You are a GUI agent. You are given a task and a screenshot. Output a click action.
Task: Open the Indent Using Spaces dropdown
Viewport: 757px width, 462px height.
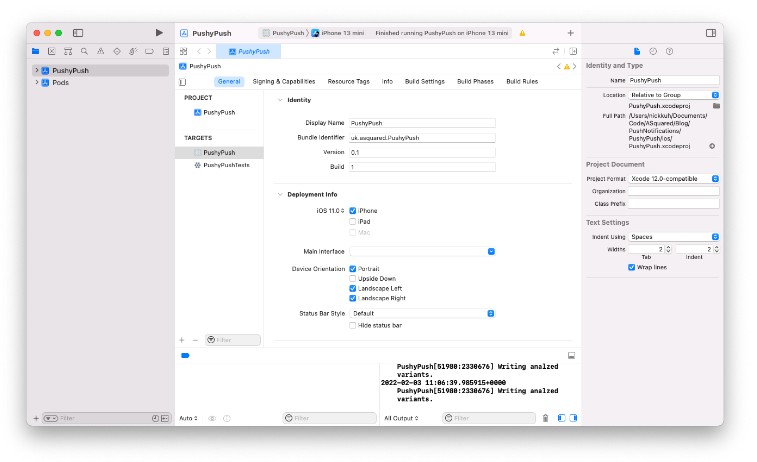(x=674, y=237)
